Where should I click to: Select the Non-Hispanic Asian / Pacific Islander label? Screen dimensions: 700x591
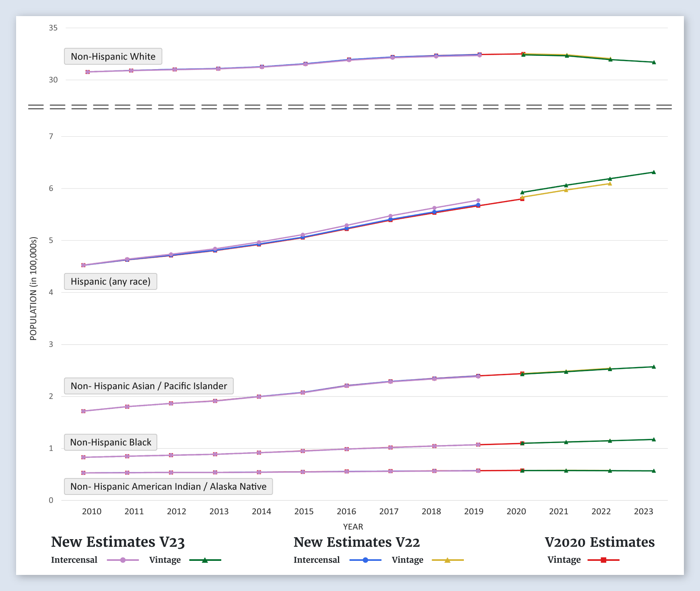tap(148, 386)
